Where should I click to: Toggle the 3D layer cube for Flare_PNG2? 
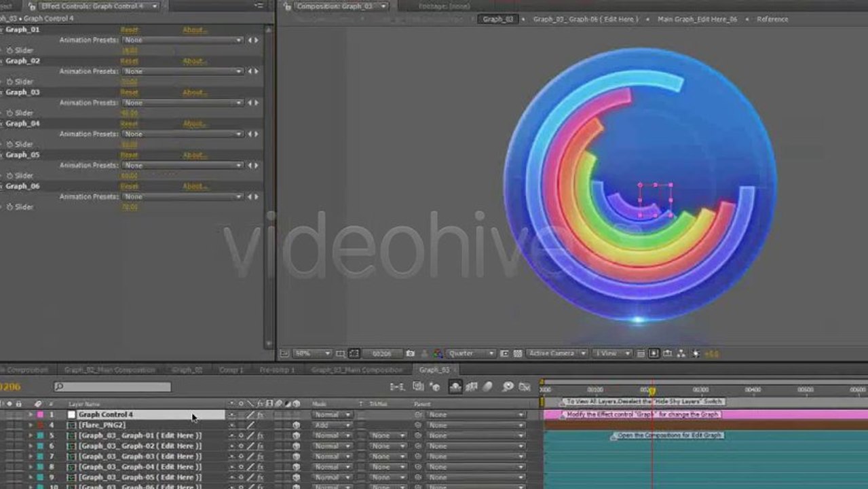(297, 425)
